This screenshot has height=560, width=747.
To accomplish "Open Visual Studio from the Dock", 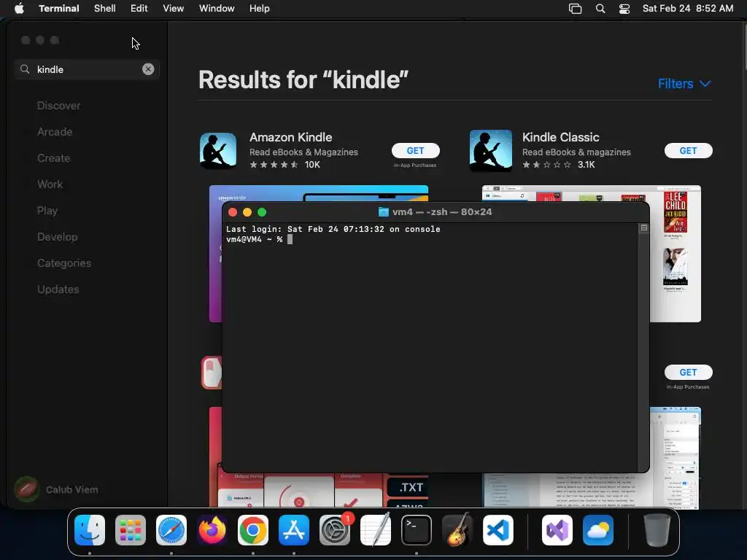I will click(557, 530).
